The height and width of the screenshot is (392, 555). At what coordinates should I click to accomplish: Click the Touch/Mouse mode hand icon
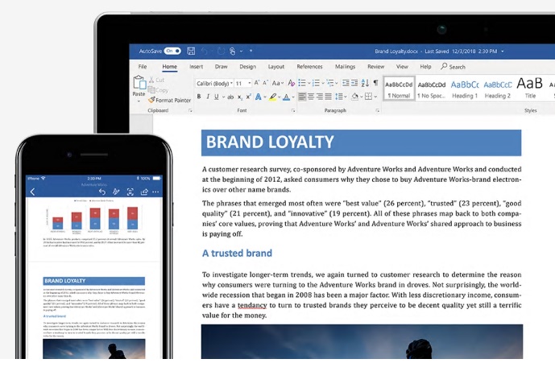(x=232, y=52)
